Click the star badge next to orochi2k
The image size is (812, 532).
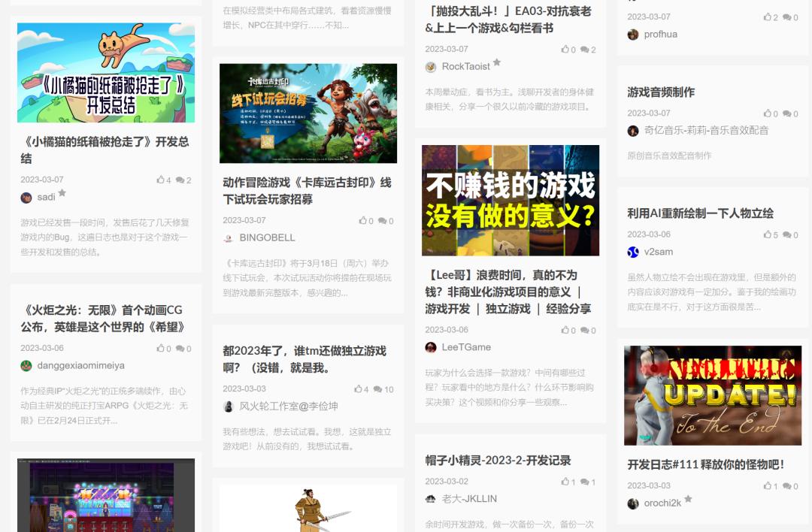[688, 499]
